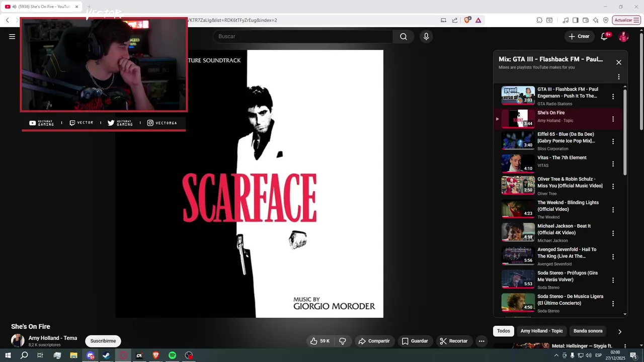Click the Guardar save button

(x=415, y=341)
